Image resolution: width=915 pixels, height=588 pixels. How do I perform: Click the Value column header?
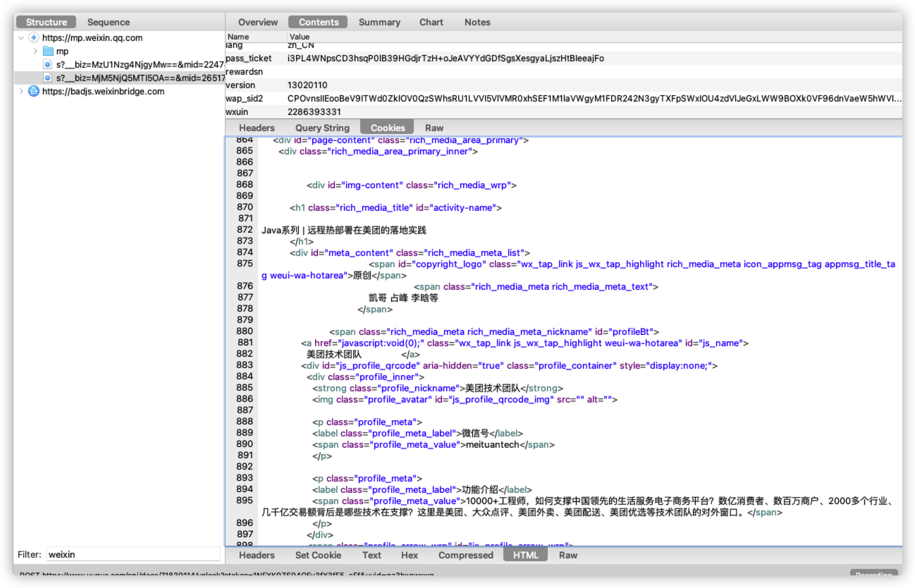(300, 37)
